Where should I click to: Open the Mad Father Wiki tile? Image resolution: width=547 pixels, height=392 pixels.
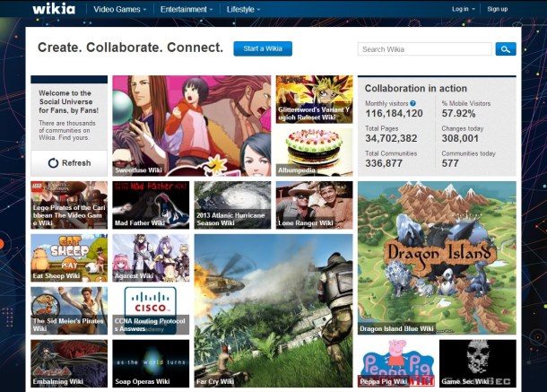click(x=151, y=205)
